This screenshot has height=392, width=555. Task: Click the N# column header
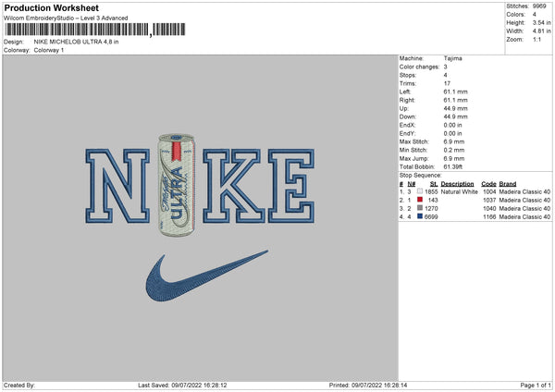pos(412,184)
